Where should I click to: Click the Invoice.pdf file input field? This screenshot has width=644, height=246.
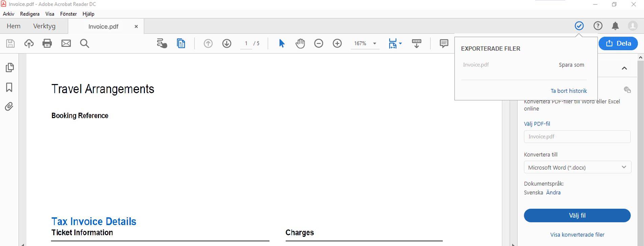point(577,137)
